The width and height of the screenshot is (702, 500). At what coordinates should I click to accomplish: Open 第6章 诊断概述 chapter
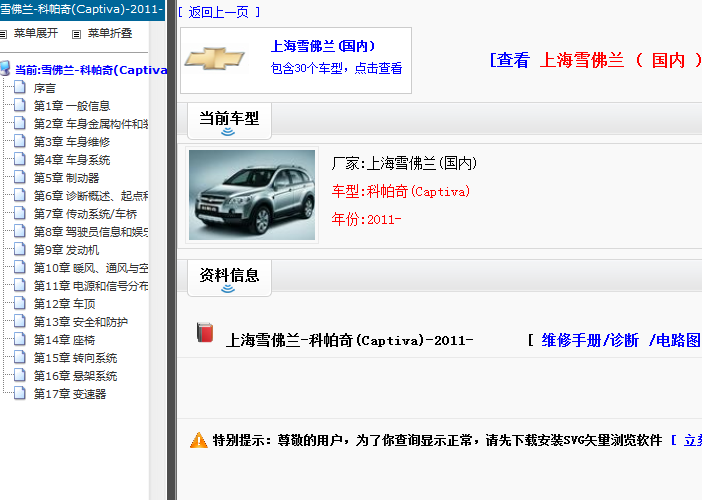(x=91, y=196)
